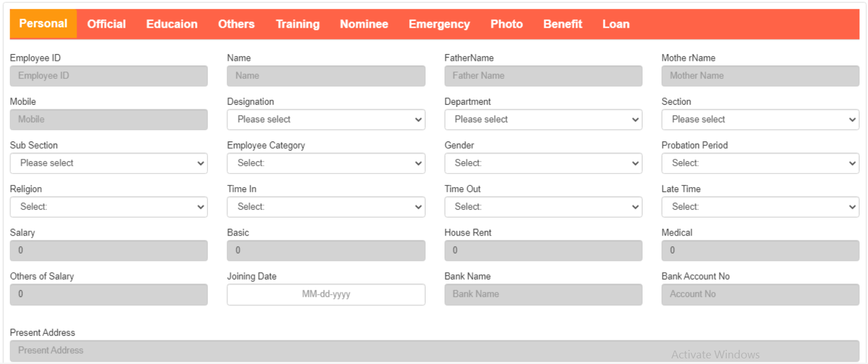This screenshot has width=868, height=364.
Task: Switch to the Official tab
Action: (106, 24)
